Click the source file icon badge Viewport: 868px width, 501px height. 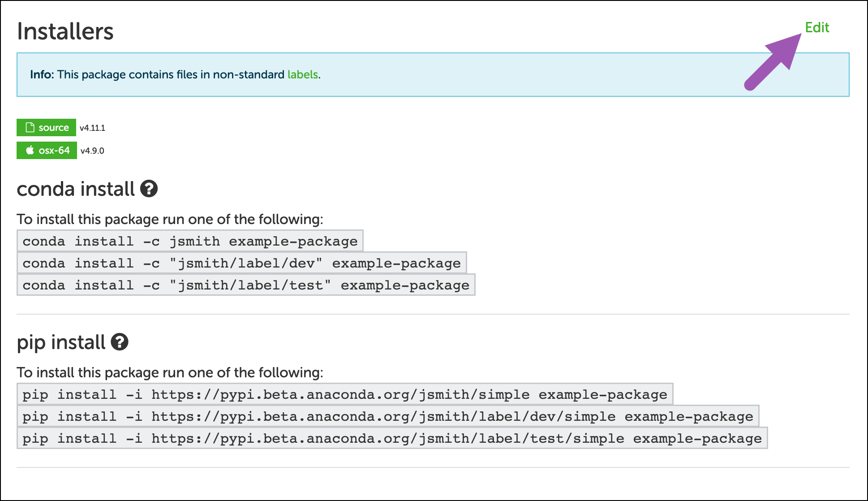click(30, 128)
